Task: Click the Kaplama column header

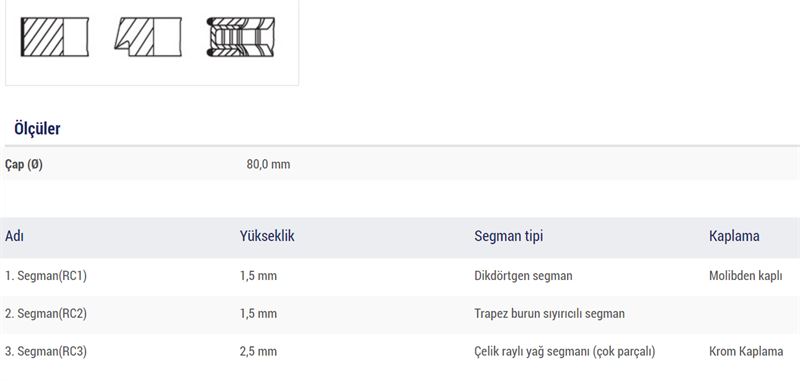Action: pyautogui.click(x=734, y=236)
